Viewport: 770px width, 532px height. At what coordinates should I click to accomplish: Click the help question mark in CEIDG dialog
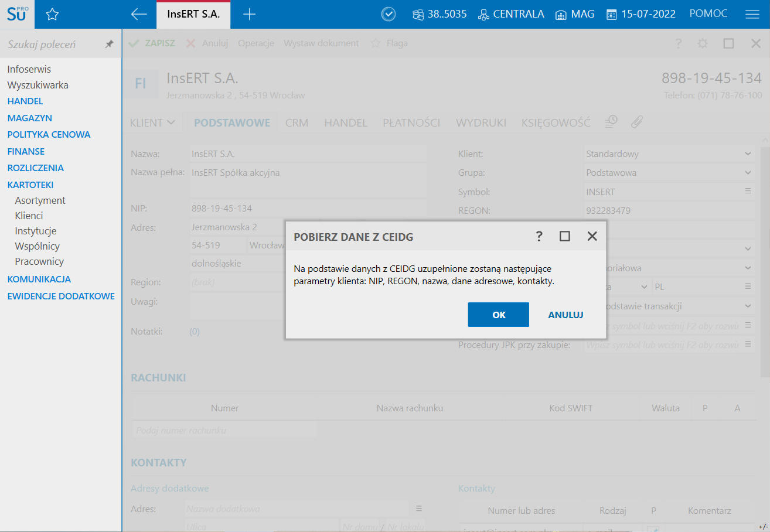539,236
